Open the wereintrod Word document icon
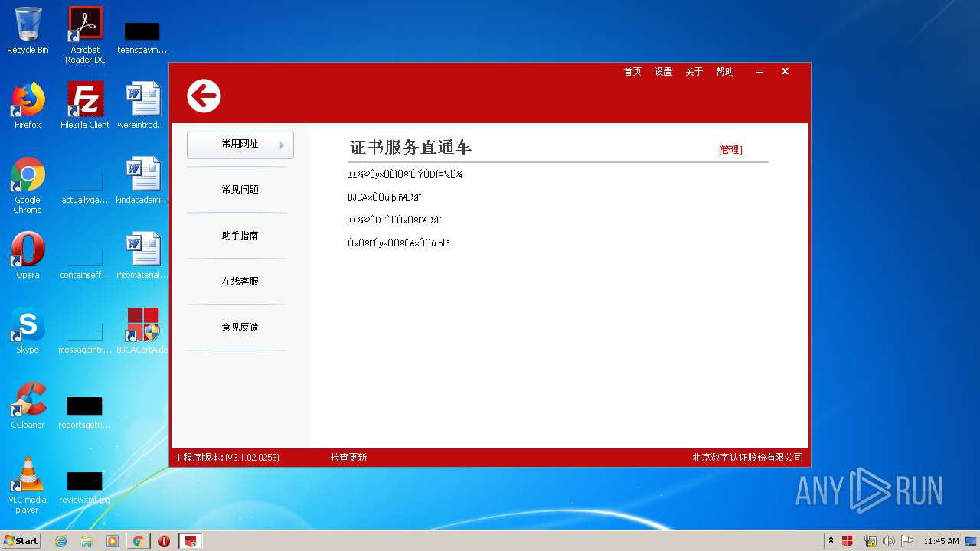Viewport: 980px width, 551px height. tap(142, 106)
